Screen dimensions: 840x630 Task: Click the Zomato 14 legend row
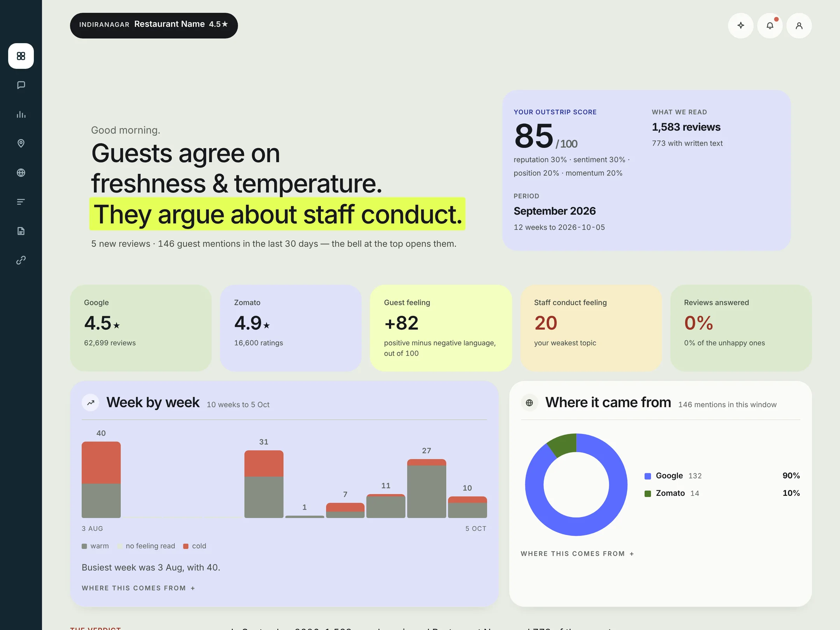click(x=722, y=493)
